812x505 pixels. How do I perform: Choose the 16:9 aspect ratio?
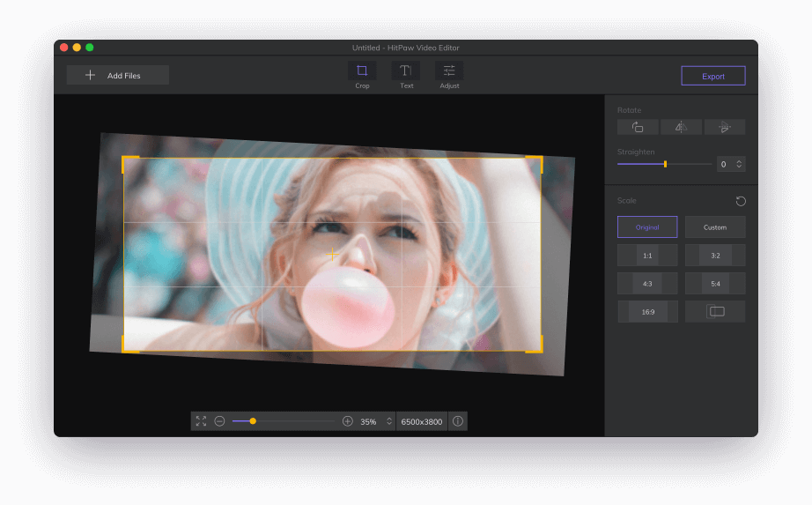647,312
